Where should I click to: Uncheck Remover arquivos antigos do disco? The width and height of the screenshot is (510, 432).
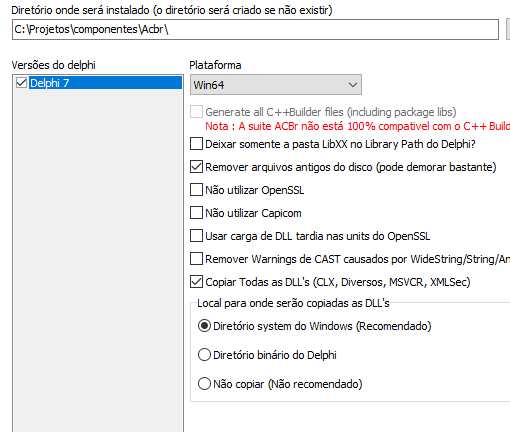tap(196, 167)
